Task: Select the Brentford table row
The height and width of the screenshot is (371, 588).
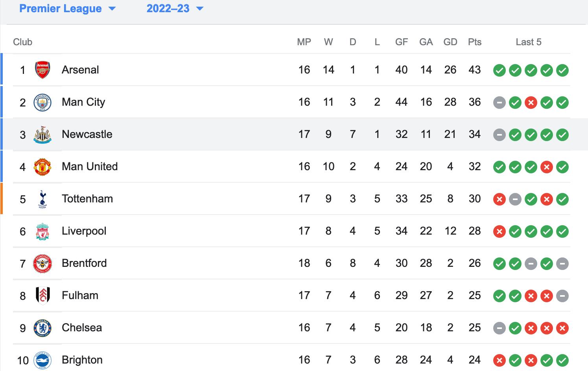Action: 291,263
